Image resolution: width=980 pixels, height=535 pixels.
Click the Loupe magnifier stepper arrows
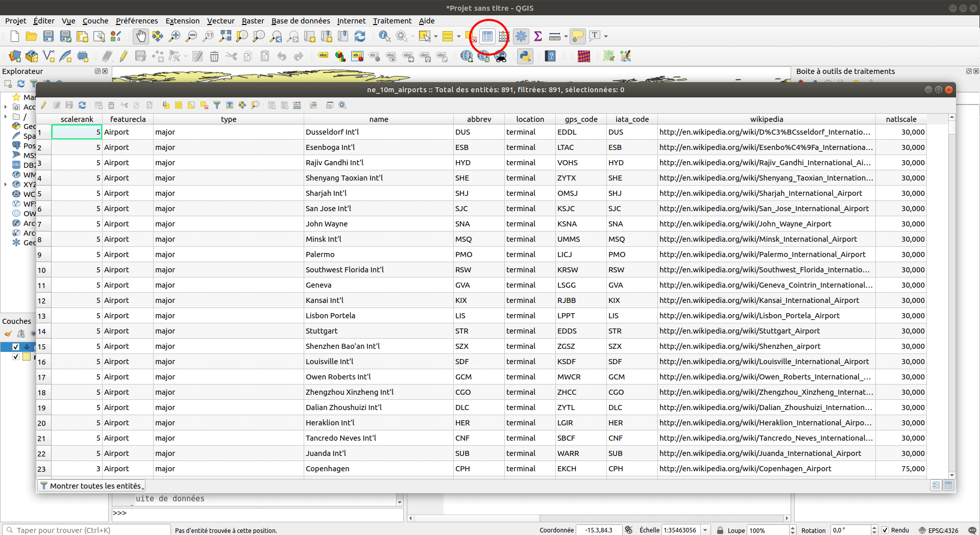click(x=793, y=530)
